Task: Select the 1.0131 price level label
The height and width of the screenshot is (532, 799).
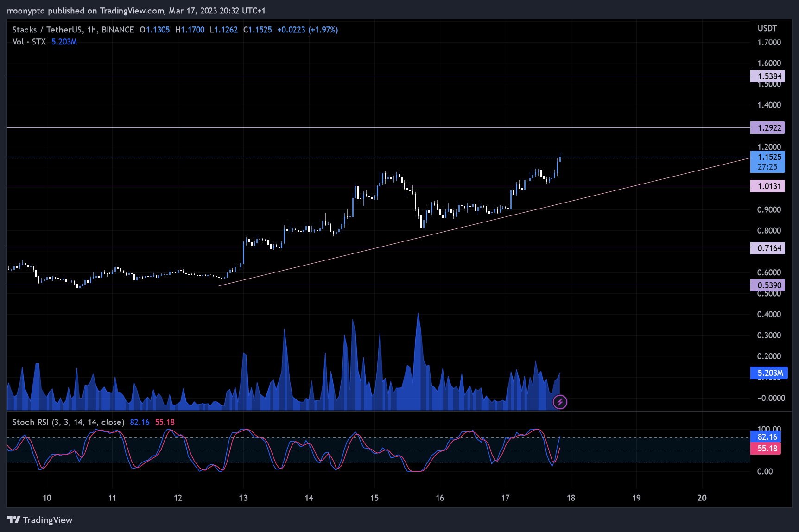Action: [767, 186]
